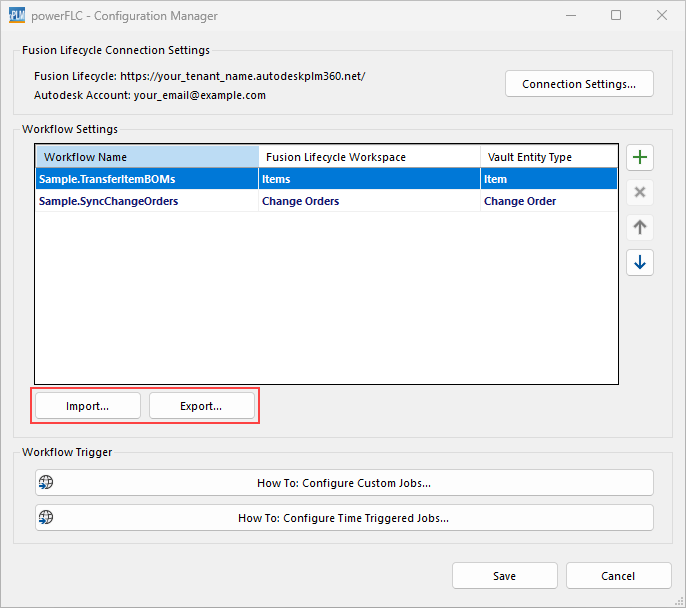Click the Import button

88,406
